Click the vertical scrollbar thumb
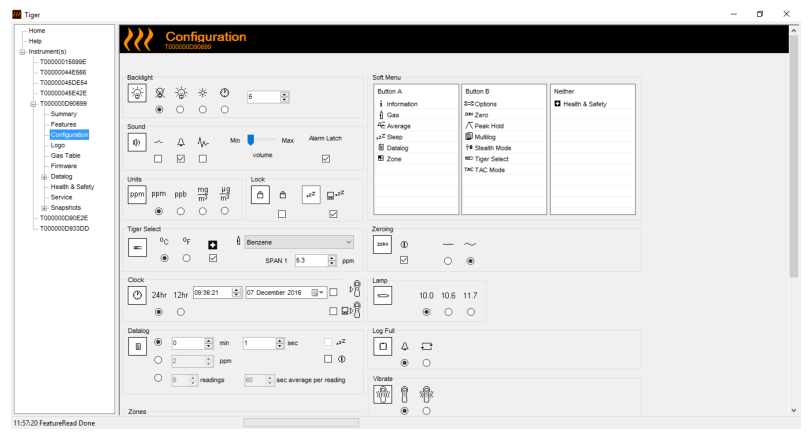Screen dimensions: 811x439 click(x=794, y=157)
